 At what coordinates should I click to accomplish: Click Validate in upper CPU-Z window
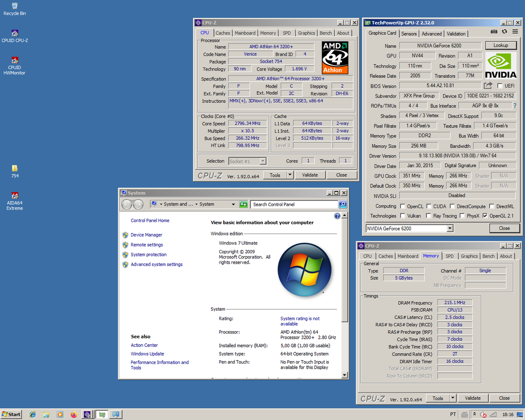[310, 175]
